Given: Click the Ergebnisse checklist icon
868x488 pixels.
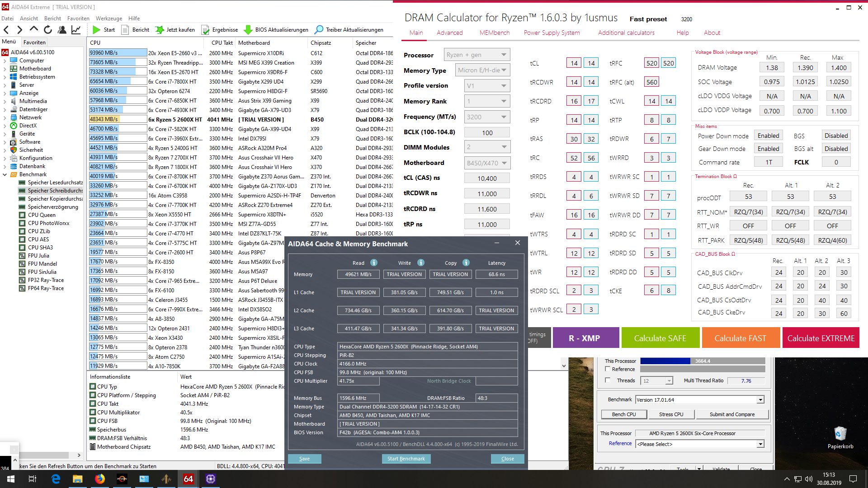Looking at the screenshot, I should 205,30.
